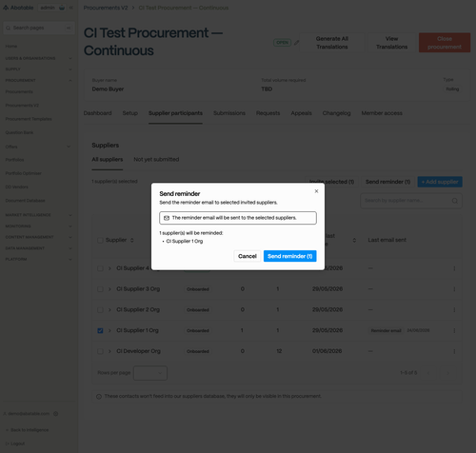Check the CI Supplier 2 Org checkbox

(100, 309)
